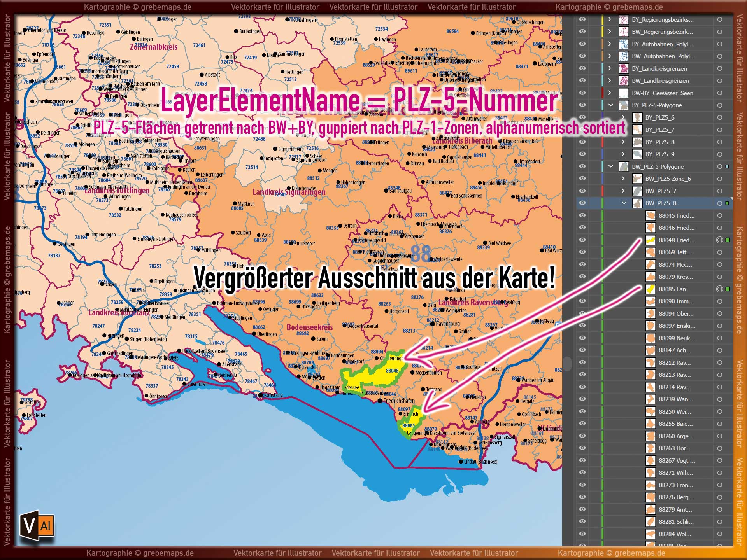Viewport: 747px width, 560px height.
Task: Click the target circle of BW_PLZ-5-Polygone
Action: (719, 166)
